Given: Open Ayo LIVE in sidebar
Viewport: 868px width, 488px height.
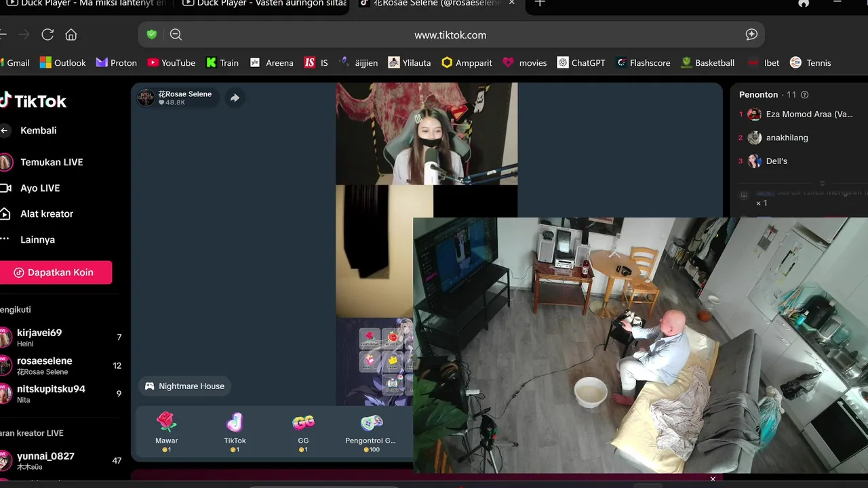Looking at the screenshot, I should (31, 188).
